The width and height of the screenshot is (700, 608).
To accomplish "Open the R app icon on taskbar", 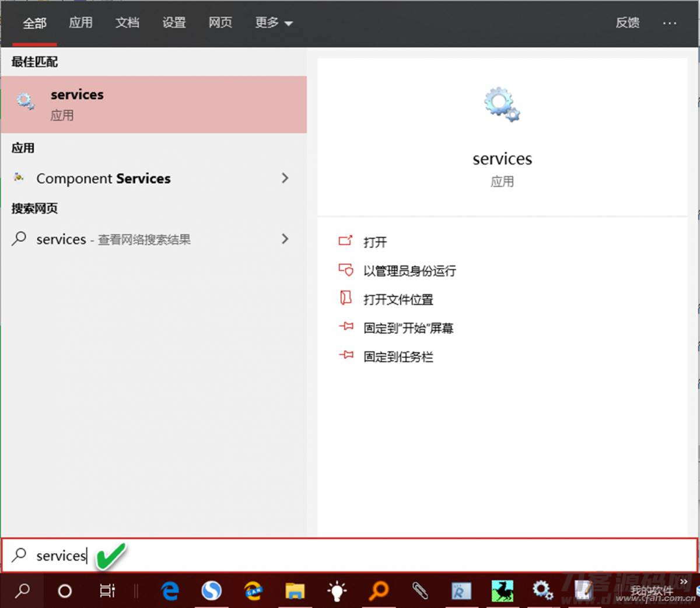I will tap(461, 590).
